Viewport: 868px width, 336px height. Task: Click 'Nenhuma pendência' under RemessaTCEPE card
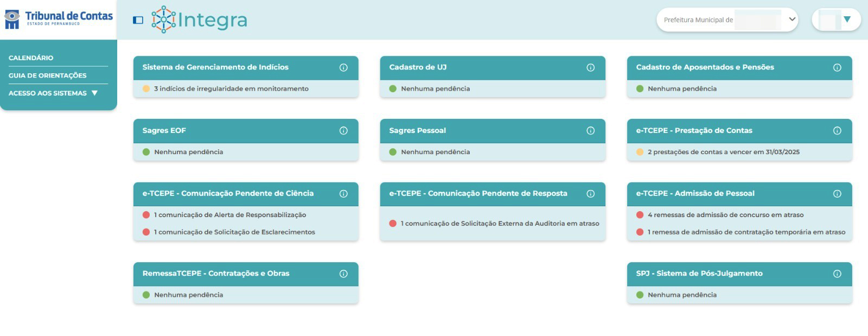tap(189, 295)
